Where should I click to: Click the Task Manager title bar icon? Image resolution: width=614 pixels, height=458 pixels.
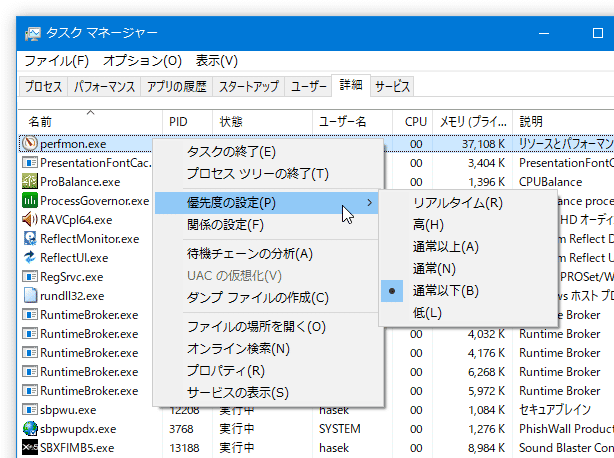(33, 34)
